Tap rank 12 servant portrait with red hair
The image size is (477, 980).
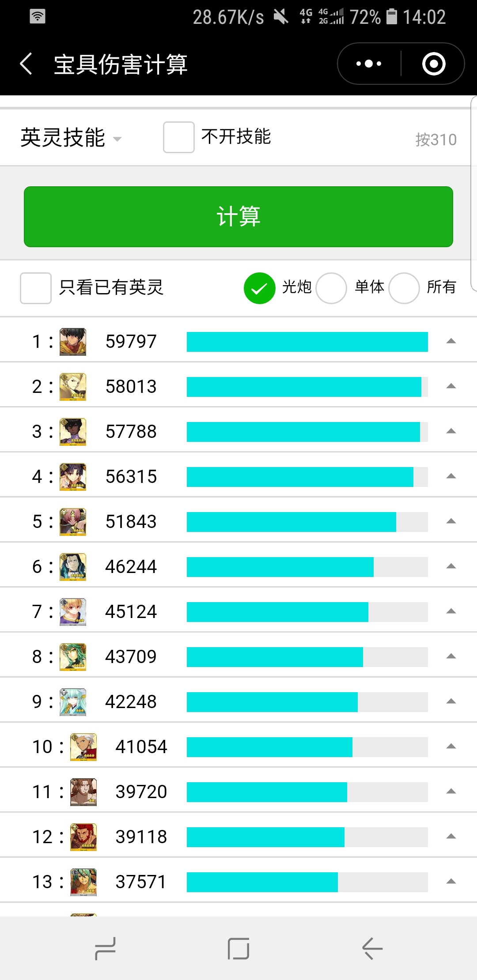(83, 837)
